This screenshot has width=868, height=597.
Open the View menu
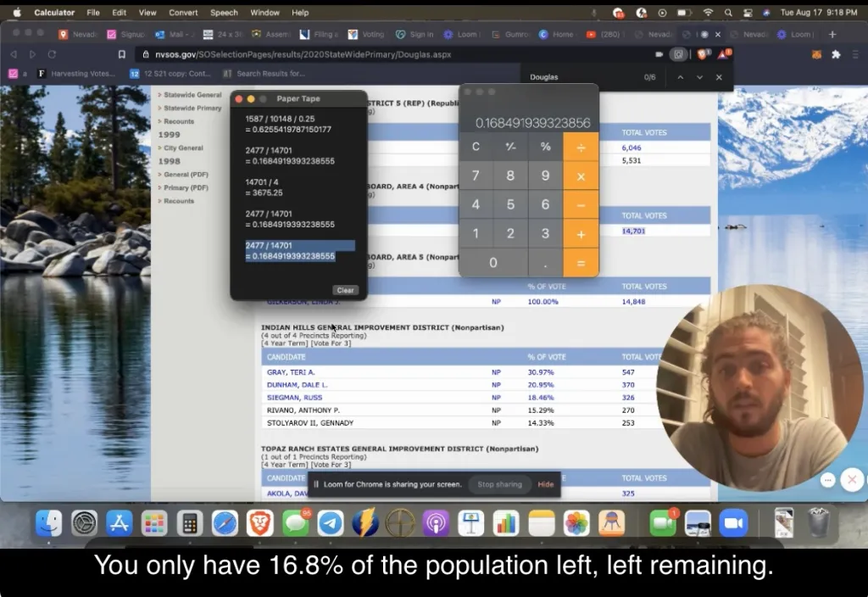(147, 12)
